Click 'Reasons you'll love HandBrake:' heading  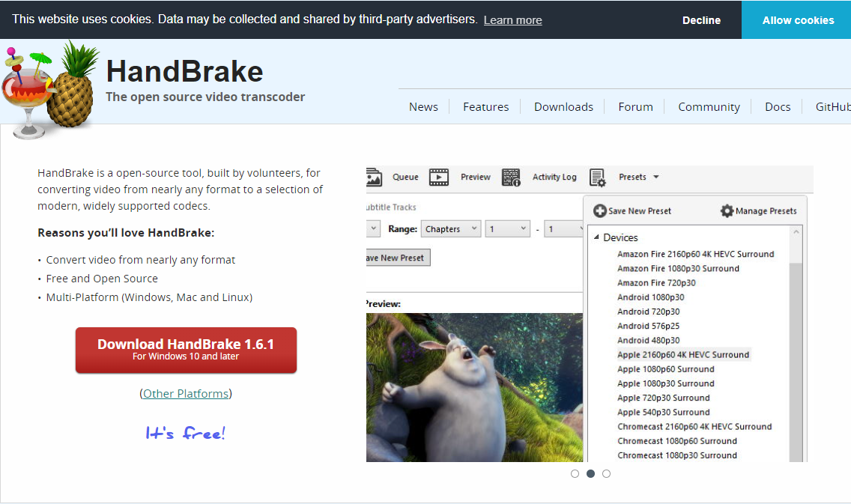click(x=126, y=233)
